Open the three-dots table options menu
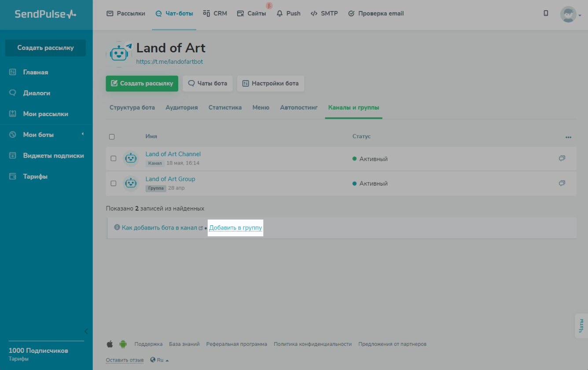 [x=568, y=137]
